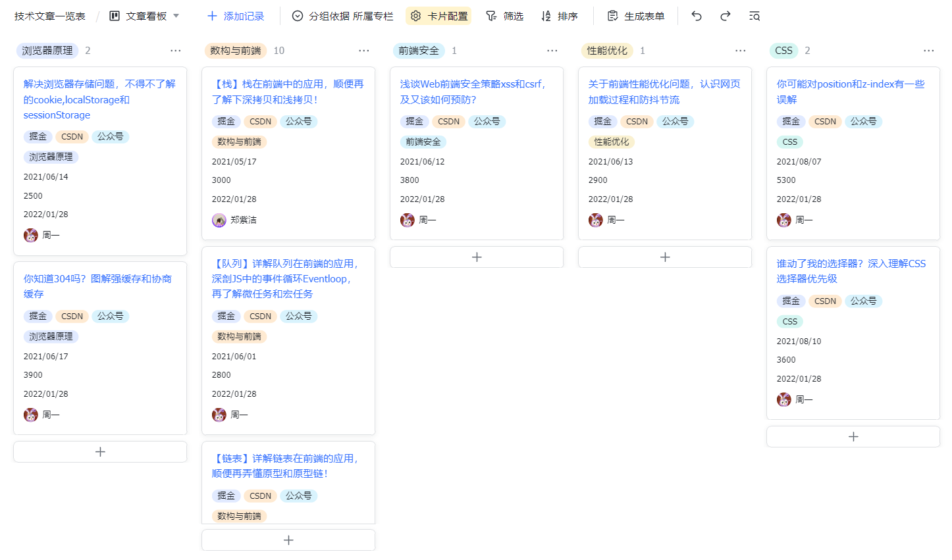
Task: Open the search records icon
Action: (754, 16)
